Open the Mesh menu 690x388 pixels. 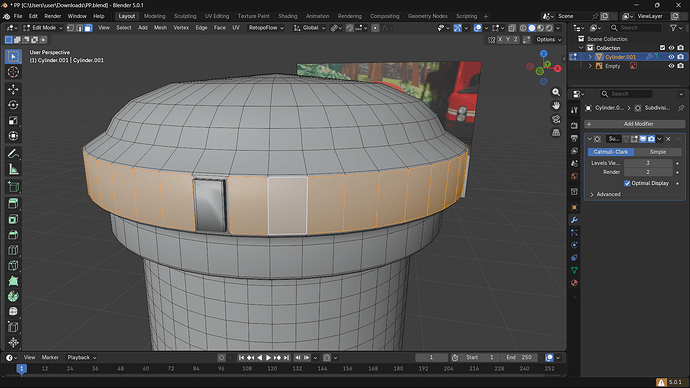[x=160, y=28]
